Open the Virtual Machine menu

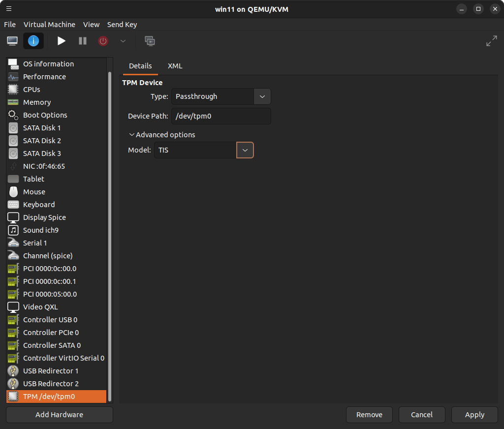tap(49, 25)
